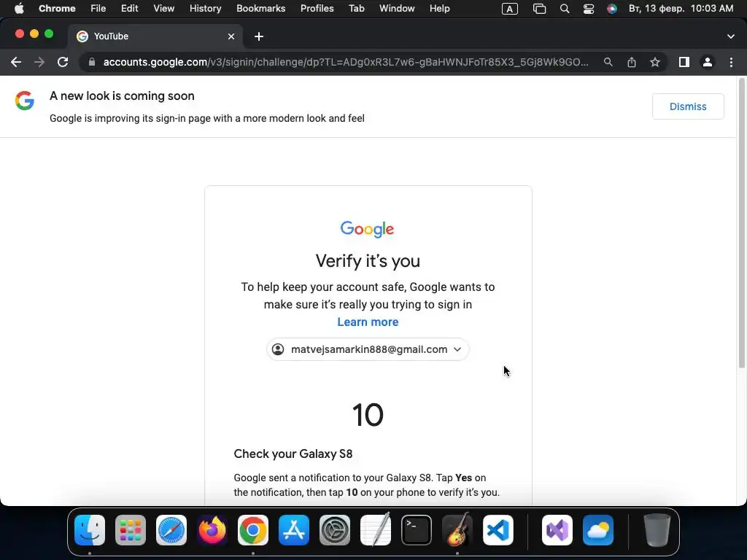Dismiss the new look banner
Image resolution: width=747 pixels, height=560 pixels.
(688, 106)
